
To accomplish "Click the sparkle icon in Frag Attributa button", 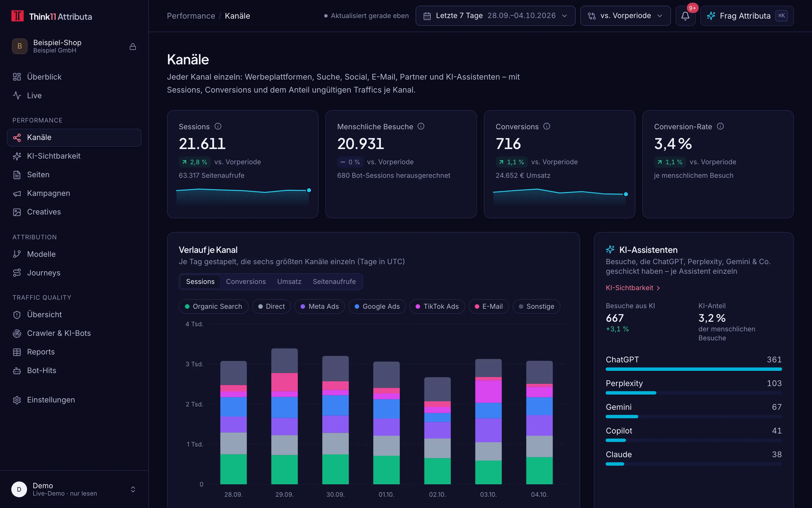I will 711,16.
